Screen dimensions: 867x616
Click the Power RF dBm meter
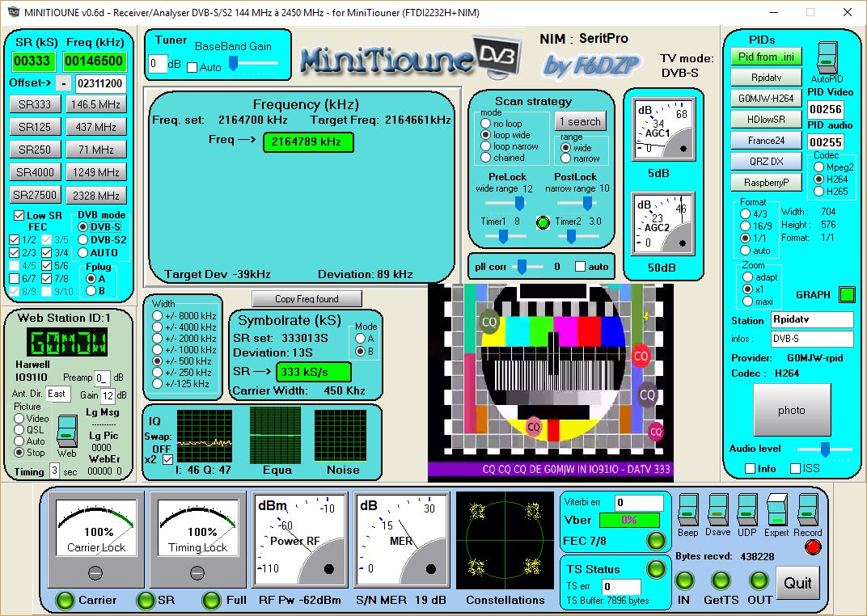click(x=300, y=540)
